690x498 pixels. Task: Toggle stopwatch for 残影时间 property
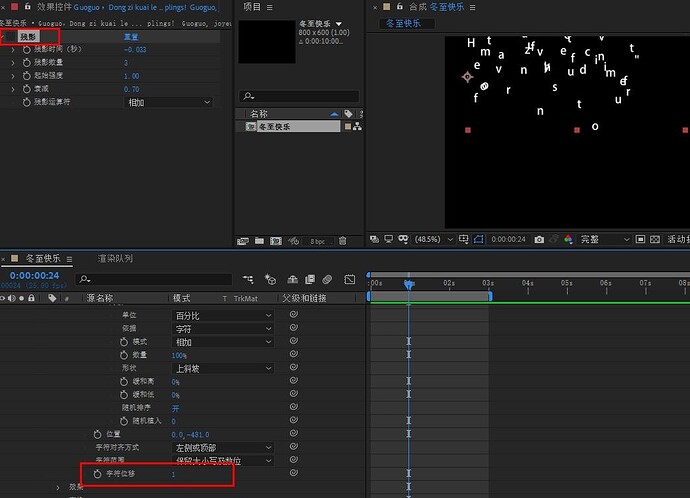click(x=26, y=50)
